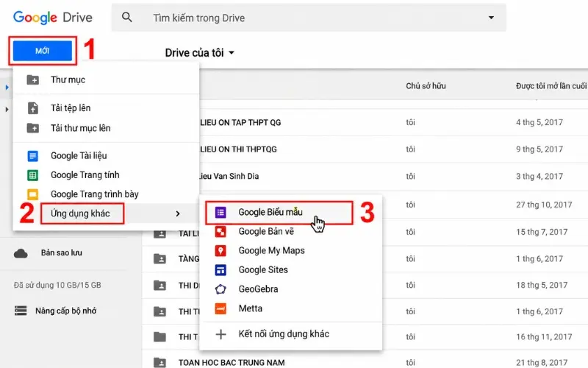
Task: Click Nâng cấp bộ nhớ link
Action: point(66,311)
